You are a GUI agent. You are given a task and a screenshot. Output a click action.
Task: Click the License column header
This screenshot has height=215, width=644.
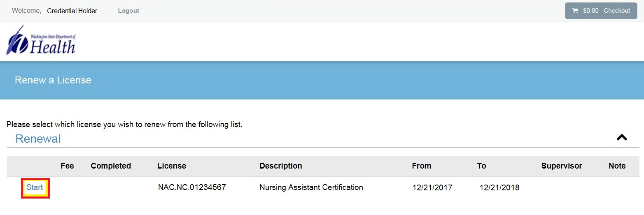(x=172, y=166)
